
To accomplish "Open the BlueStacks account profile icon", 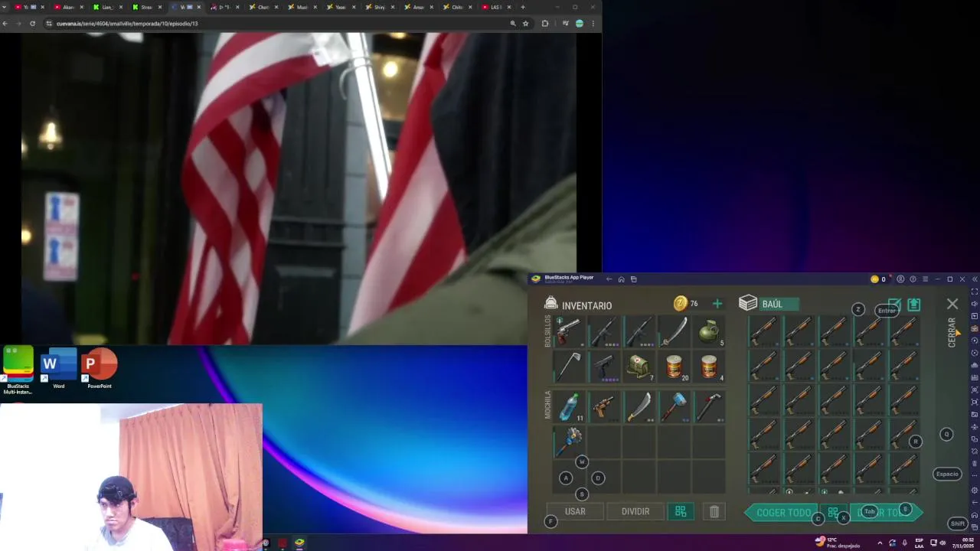I will 900,279.
